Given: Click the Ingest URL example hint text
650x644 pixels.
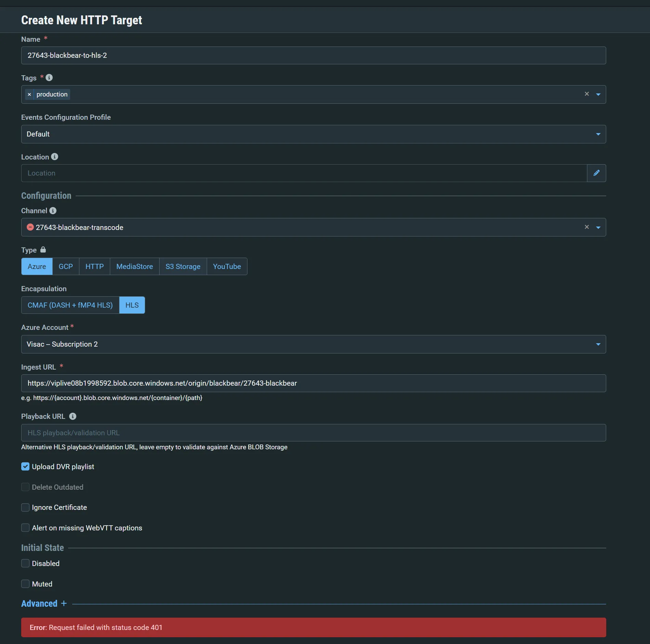Looking at the screenshot, I should (x=112, y=398).
